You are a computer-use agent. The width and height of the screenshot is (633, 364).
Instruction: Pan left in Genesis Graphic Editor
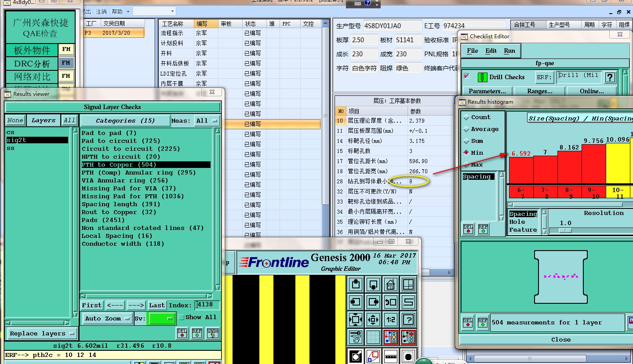point(355,302)
